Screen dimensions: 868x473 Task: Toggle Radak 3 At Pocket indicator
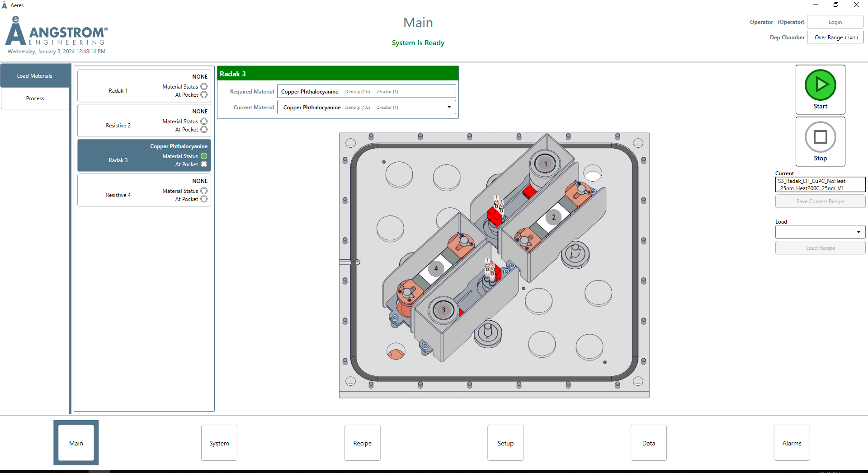(204, 164)
